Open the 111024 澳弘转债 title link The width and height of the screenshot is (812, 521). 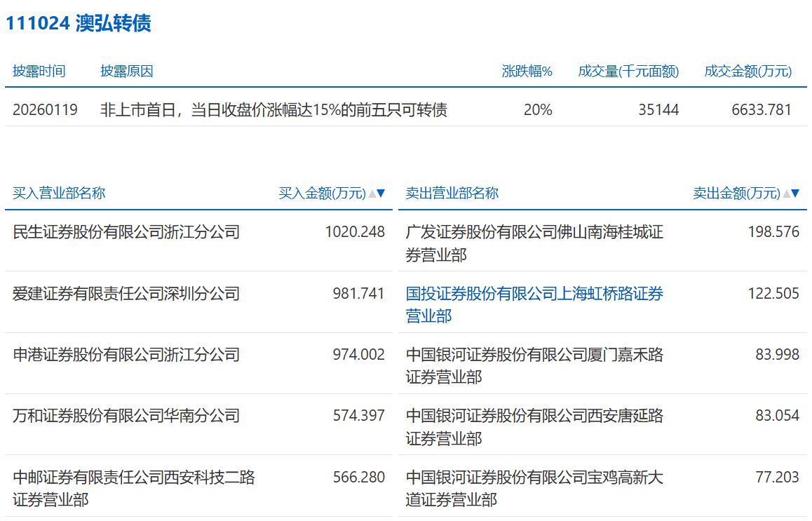79,23
